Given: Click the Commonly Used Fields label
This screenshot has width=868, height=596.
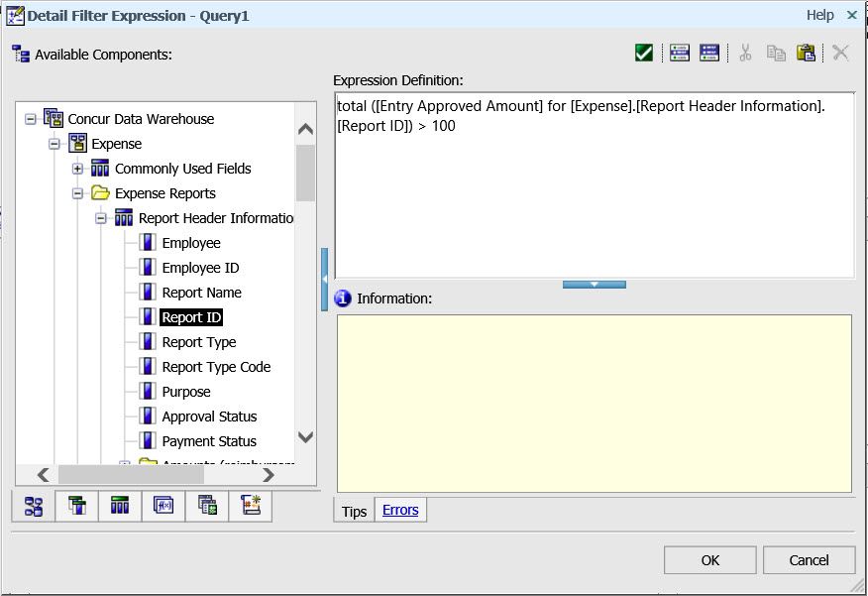Looking at the screenshot, I should (182, 169).
